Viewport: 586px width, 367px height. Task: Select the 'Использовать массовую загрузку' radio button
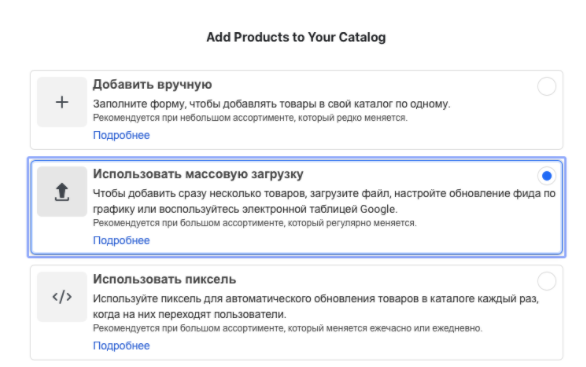coord(546,176)
